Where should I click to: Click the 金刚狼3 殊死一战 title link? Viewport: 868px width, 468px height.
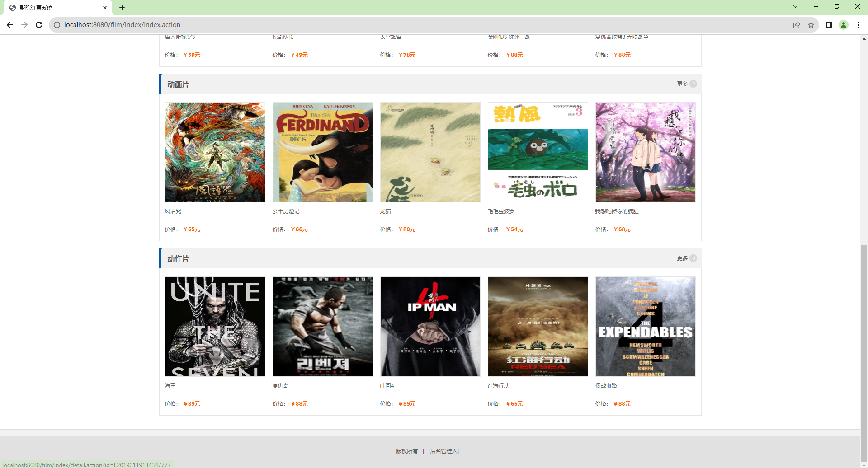click(x=509, y=37)
